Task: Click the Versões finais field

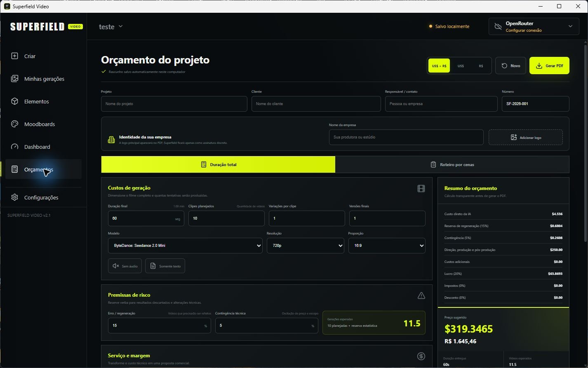Action: point(387,218)
